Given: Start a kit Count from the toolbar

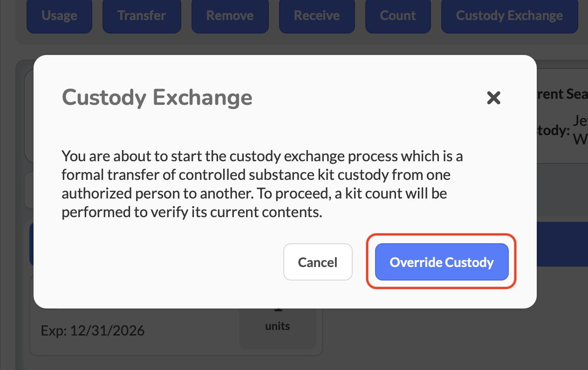Looking at the screenshot, I should 398,16.
